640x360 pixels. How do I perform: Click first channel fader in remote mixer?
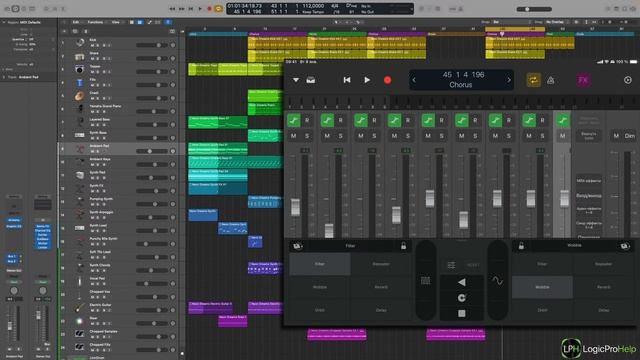(295, 207)
